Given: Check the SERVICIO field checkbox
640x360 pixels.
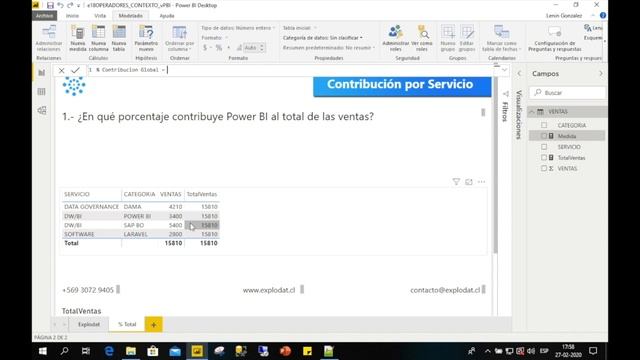Looking at the screenshot, I should [544, 147].
